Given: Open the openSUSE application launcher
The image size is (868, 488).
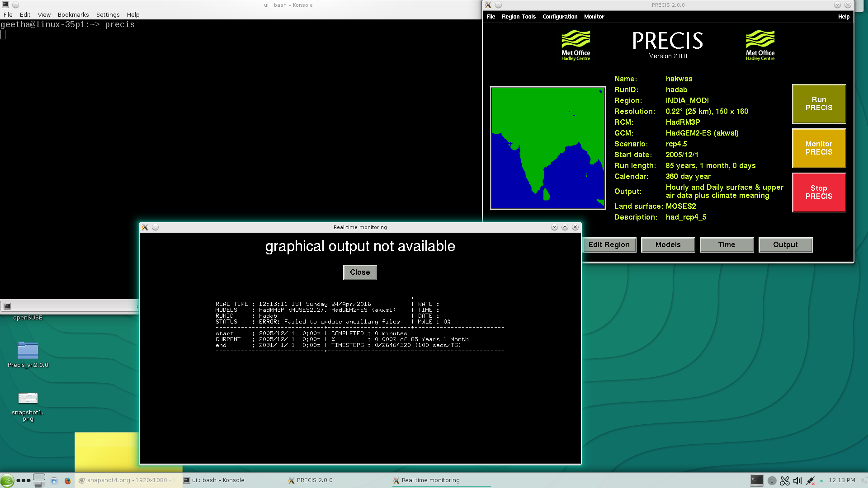Looking at the screenshot, I should 7,480.
